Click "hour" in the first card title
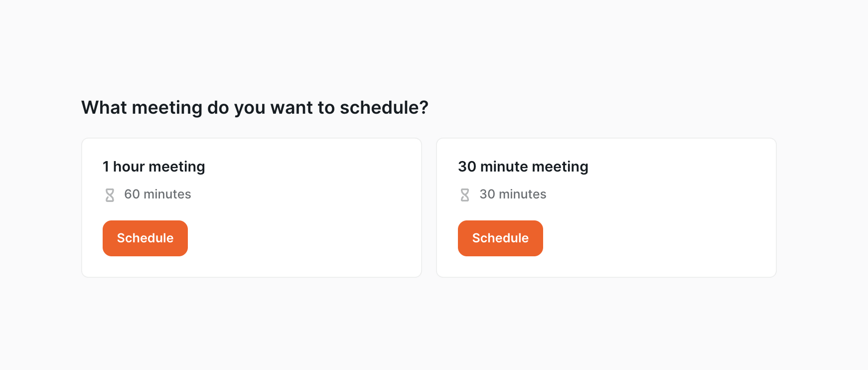The height and width of the screenshot is (370, 868). [x=129, y=167]
